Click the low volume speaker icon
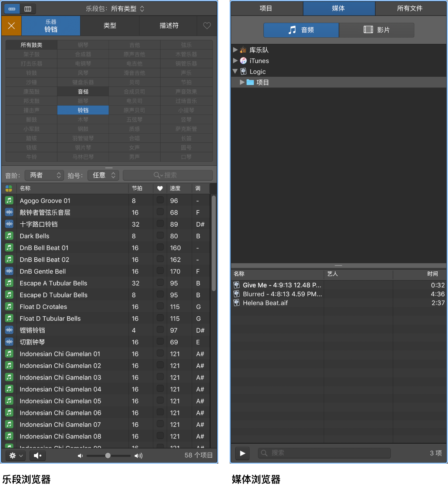Viewport: 448px width, 488px height. 80,456
